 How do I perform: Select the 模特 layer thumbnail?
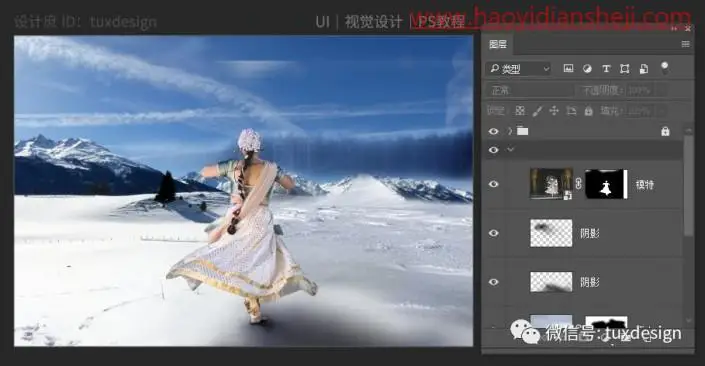551,184
